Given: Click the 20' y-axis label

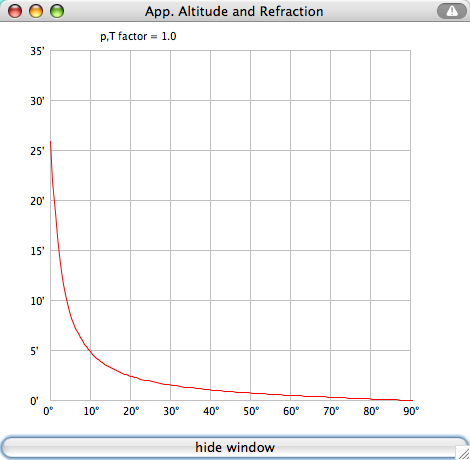Looking at the screenshot, I should [37, 201].
